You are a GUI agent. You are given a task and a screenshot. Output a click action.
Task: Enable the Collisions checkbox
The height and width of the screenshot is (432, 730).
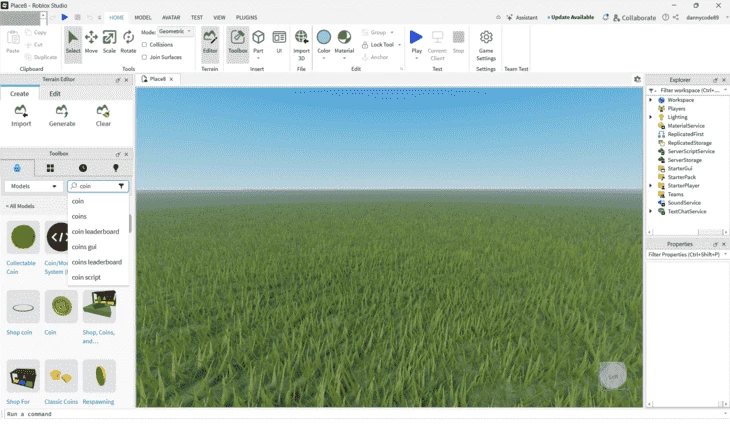point(144,45)
